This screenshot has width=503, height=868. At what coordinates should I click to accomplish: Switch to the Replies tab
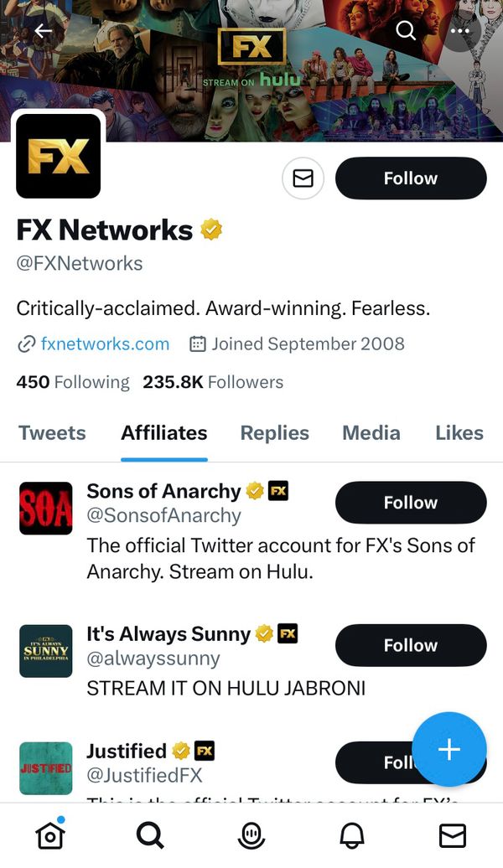[274, 433]
